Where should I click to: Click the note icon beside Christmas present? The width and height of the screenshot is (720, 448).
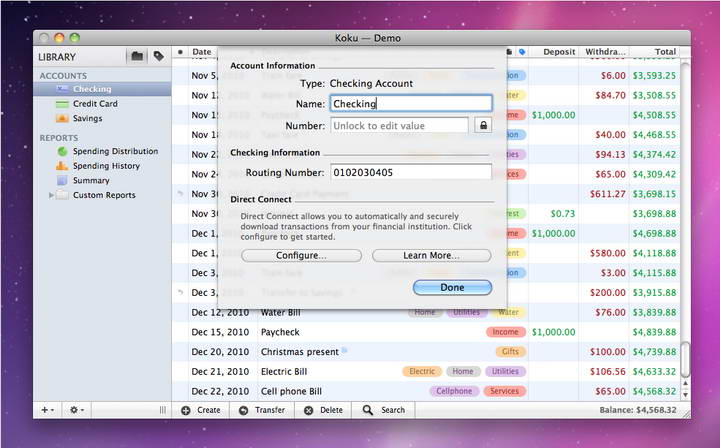344,351
